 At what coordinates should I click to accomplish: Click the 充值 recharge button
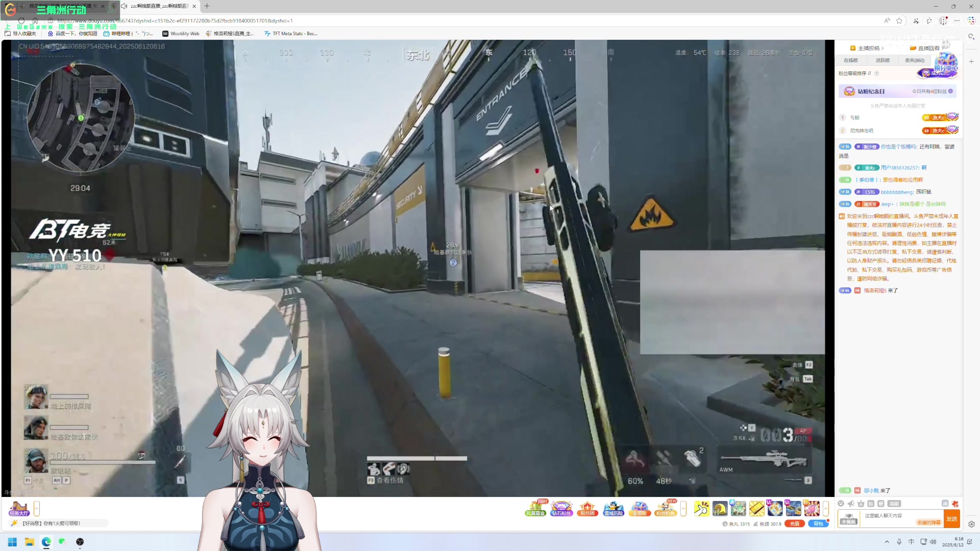click(795, 523)
